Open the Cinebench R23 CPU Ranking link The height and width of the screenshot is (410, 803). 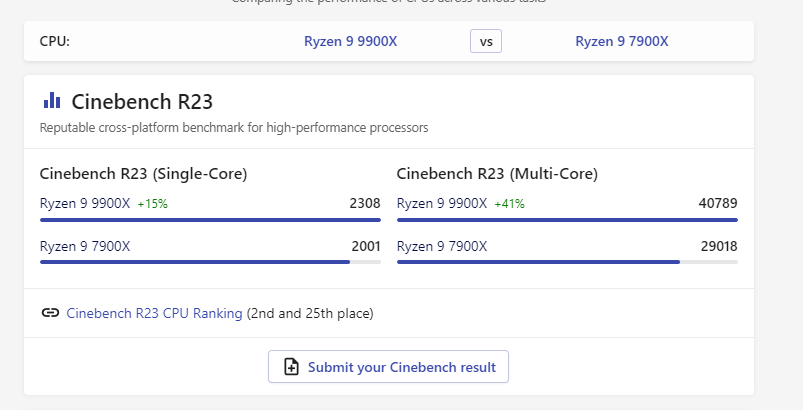pos(154,313)
